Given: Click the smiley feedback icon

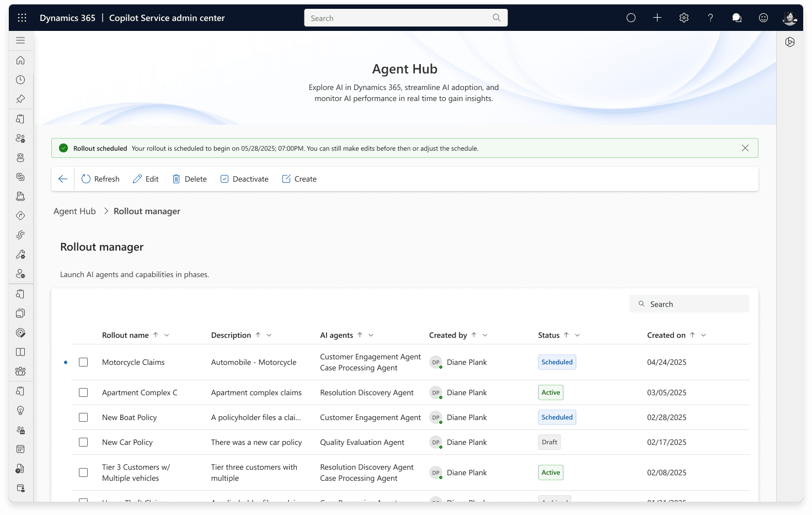Looking at the screenshot, I should [x=763, y=18].
